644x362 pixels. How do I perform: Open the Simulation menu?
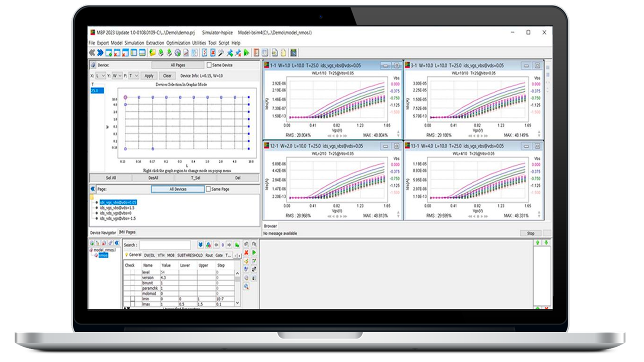[134, 43]
